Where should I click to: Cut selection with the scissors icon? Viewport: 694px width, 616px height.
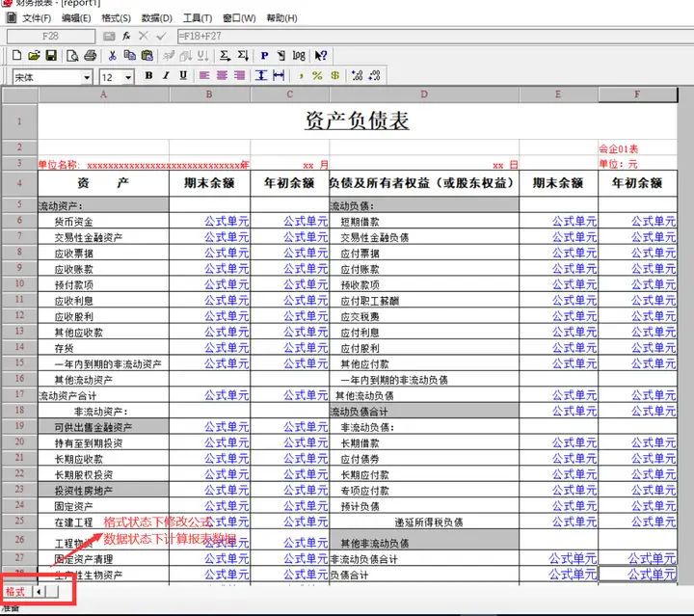pyautogui.click(x=113, y=55)
